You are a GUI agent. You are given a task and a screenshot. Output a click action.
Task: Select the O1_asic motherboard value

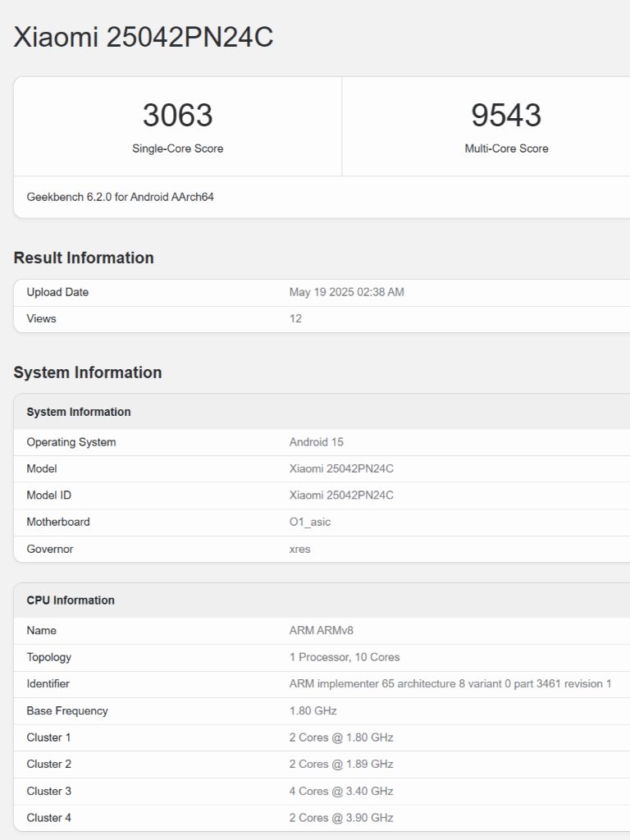309,522
